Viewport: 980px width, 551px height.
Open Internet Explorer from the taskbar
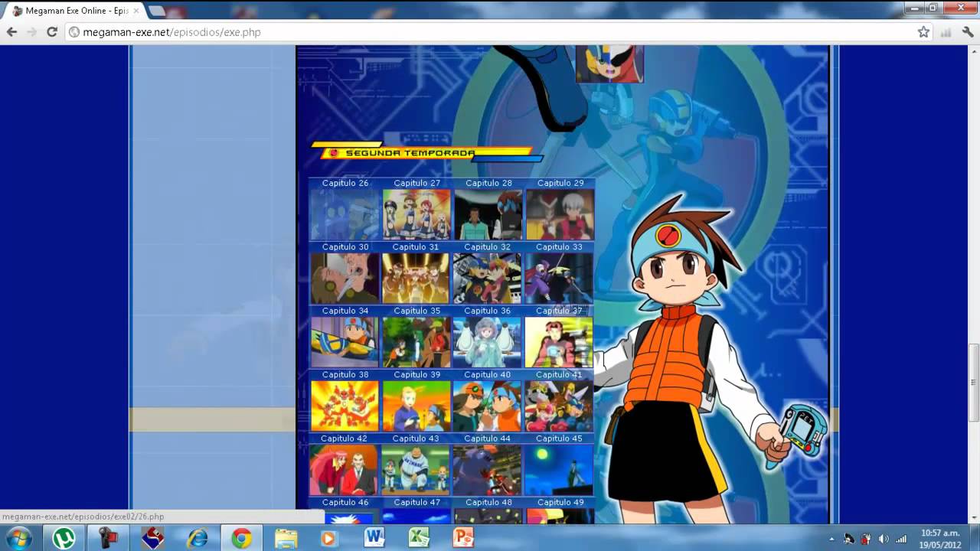click(x=198, y=538)
